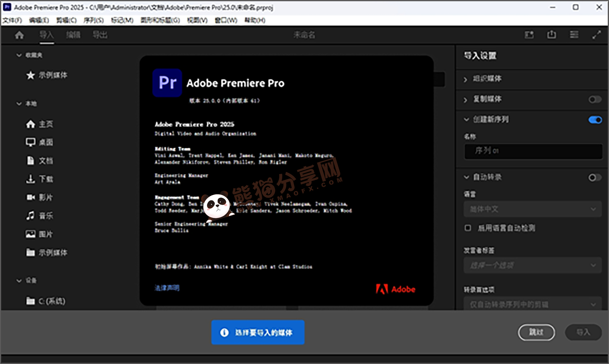This screenshot has height=364, width=609.
Task: Collapse the 收藏夹 section
Action: click(19, 55)
